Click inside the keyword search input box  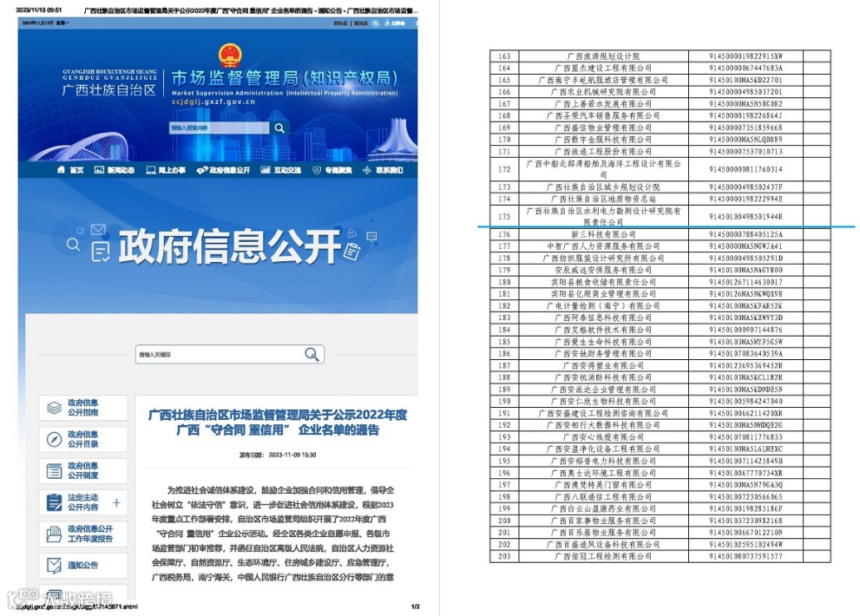220,354
